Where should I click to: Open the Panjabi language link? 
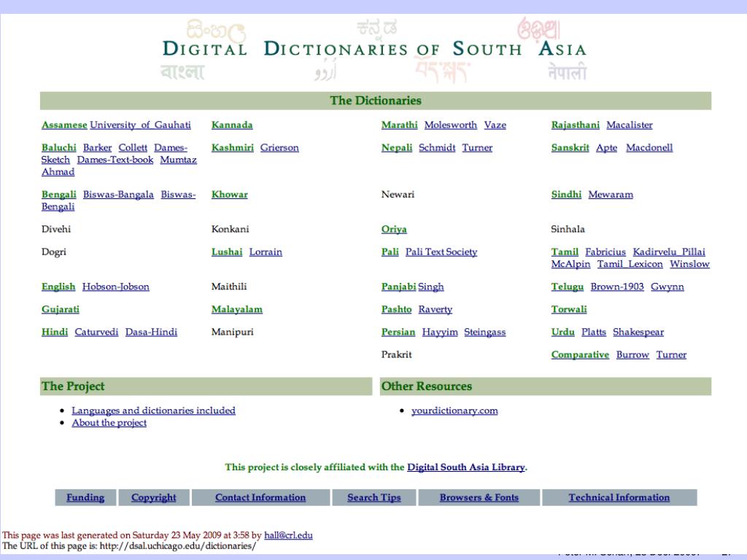[x=399, y=287]
